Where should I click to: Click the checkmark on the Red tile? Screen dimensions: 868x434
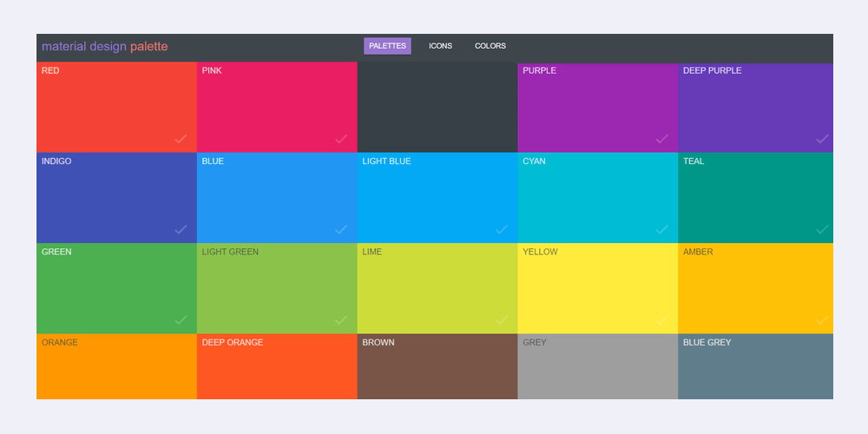[181, 139]
